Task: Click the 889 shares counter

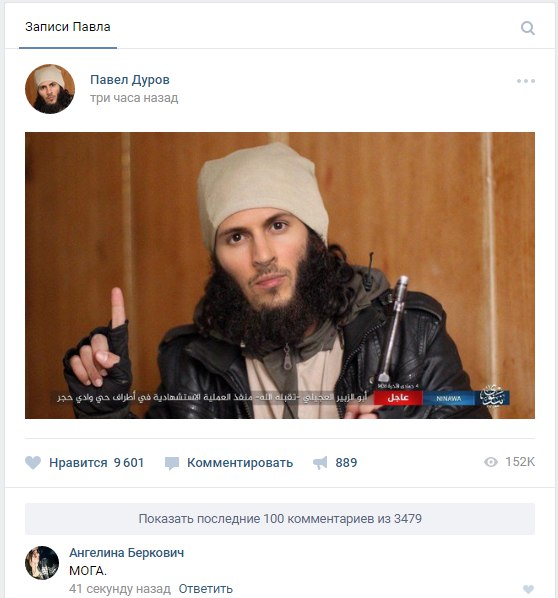Action: (x=346, y=463)
